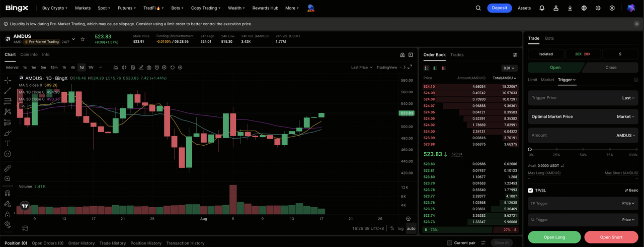Toggle magnet mode on chart

click(x=8, y=193)
